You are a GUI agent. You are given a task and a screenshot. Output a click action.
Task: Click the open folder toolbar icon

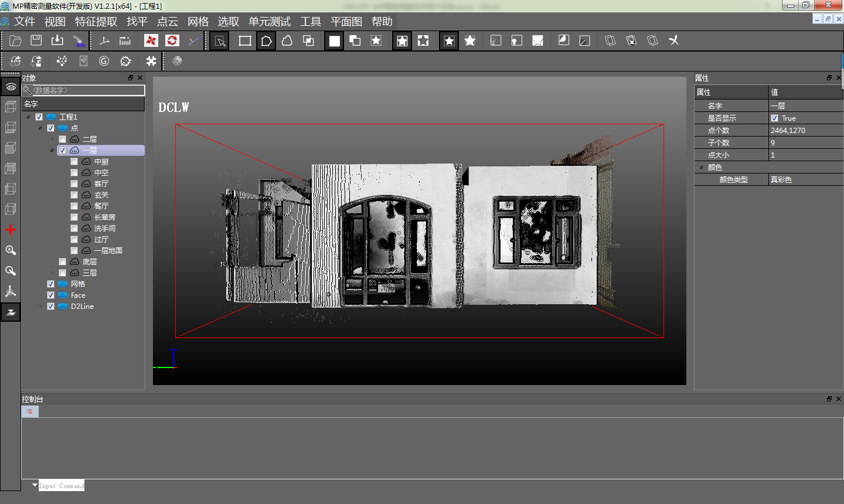15,40
